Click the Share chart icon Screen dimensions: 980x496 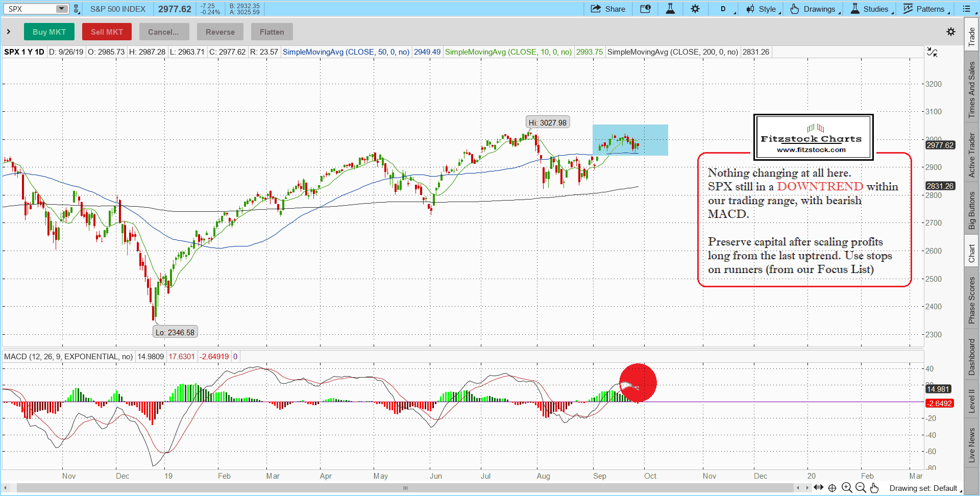[x=607, y=9]
